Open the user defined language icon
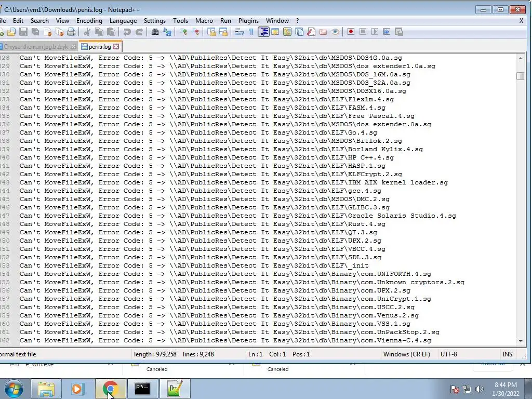This screenshot has width=532, height=399. pos(275,32)
